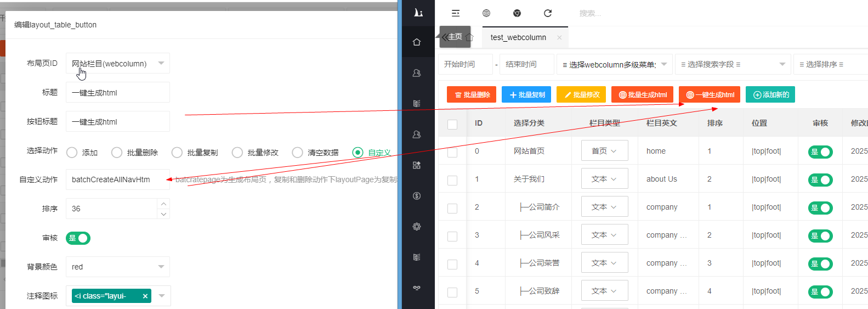Click the refresh icon in the top toolbar
Viewport: 868px width, 309px height.
click(548, 13)
